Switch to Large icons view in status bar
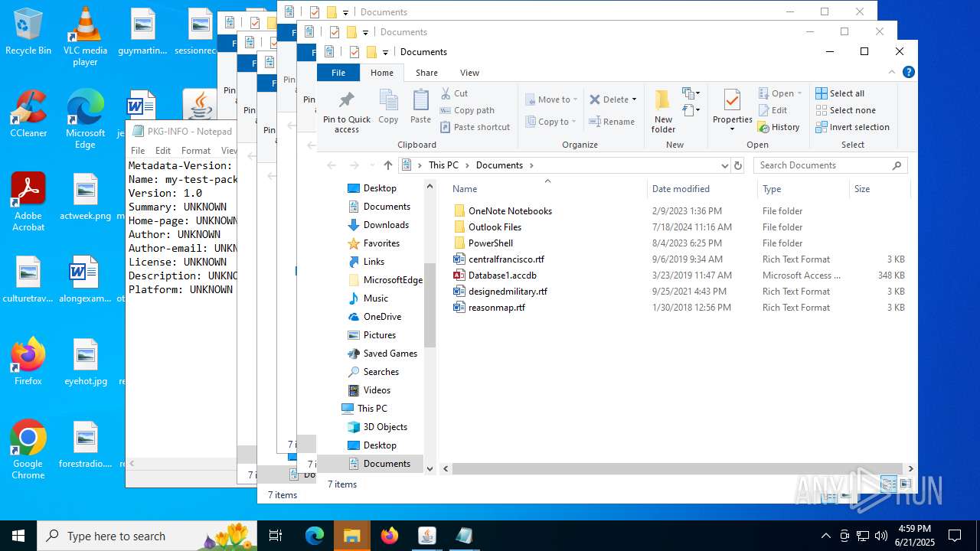 [905, 484]
